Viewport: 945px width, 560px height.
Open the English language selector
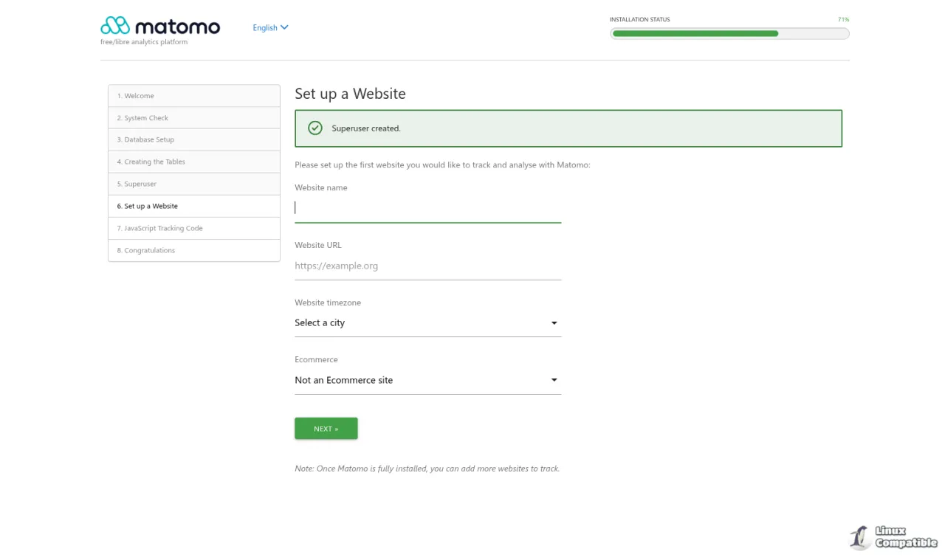pyautogui.click(x=270, y=28)
